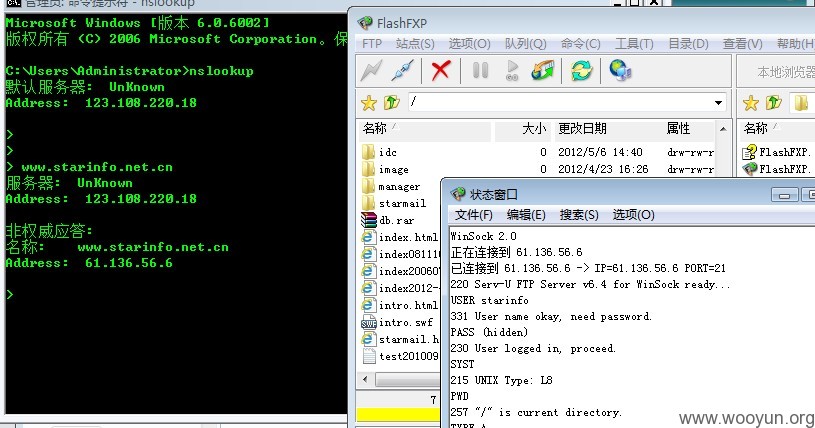
Task: Minimize the status window
Action: coord(784,195)
